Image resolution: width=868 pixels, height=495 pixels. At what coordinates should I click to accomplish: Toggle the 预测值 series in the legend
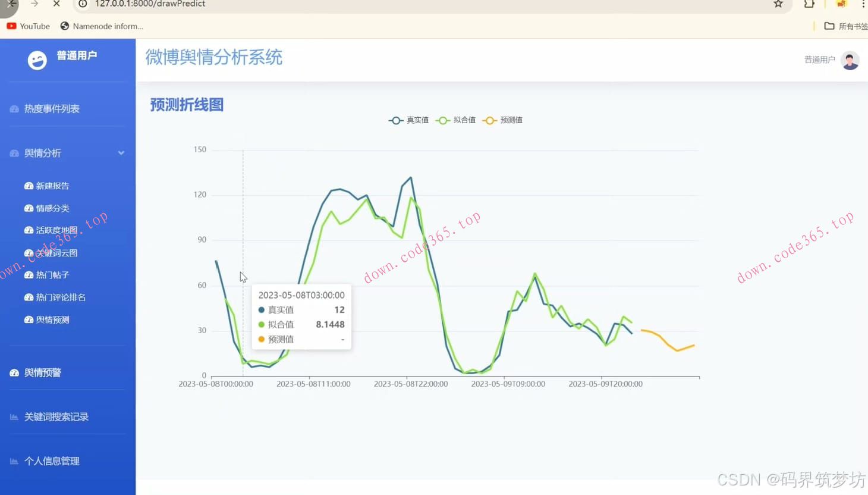coord(502,120)
